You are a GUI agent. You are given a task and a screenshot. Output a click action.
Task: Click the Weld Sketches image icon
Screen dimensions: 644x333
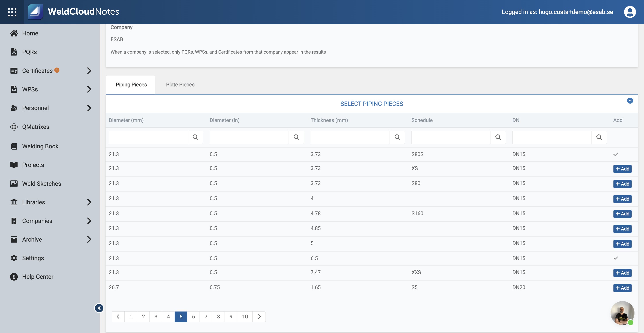[x=14, y=184]
